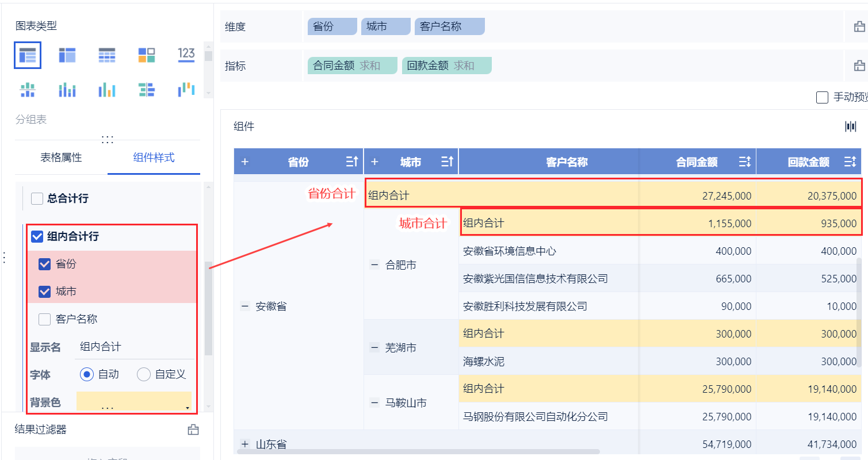The width and height of the screenshot is (868, 460).
Task: Pick the KPI number card (123) icon
Action: (x=186, y=55)
